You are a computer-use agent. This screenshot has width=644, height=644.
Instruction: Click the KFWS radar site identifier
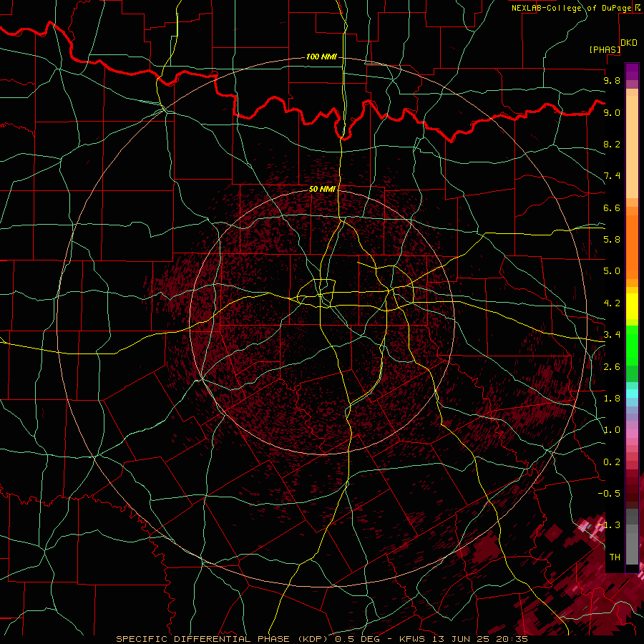[414, 639]
